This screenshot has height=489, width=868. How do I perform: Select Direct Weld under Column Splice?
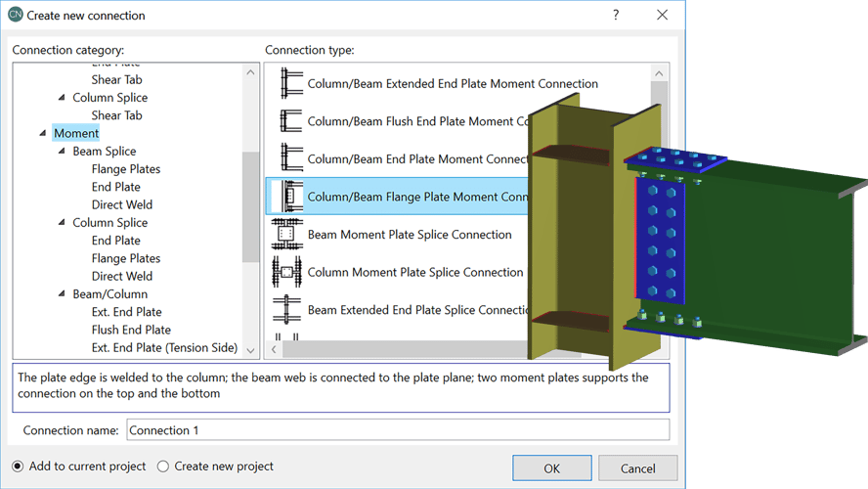pos(121,276)
